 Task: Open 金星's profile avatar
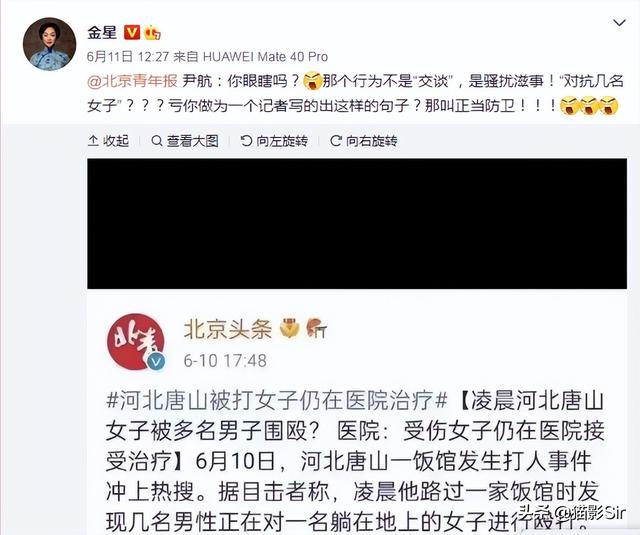[49, 44]
